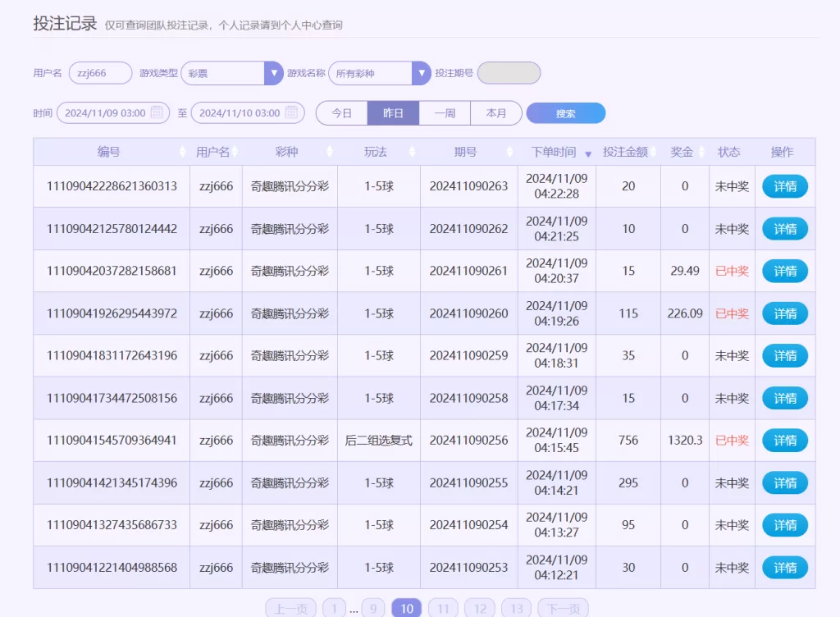Jump to page 9

(373, 609)
